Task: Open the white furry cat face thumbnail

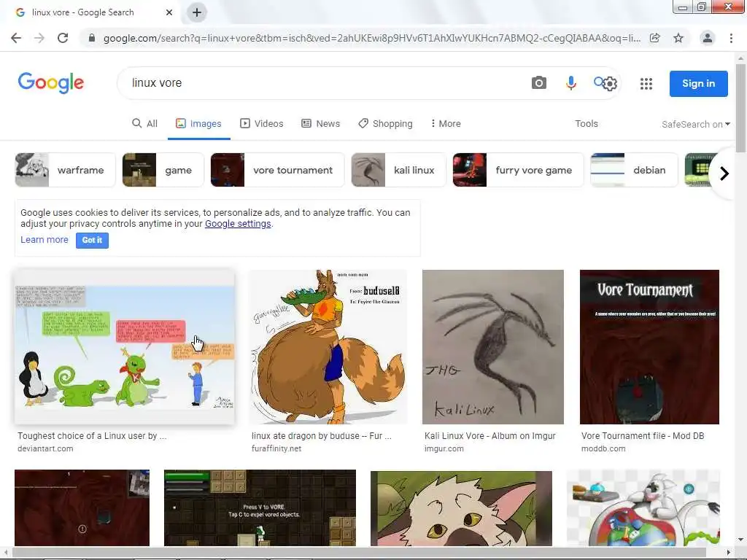Action: pos(461,508)
